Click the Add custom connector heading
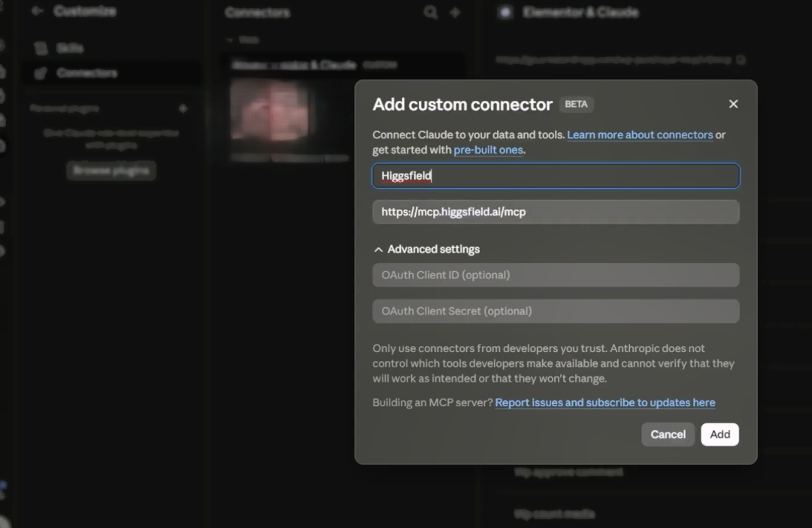 click(x=462, y=105)
